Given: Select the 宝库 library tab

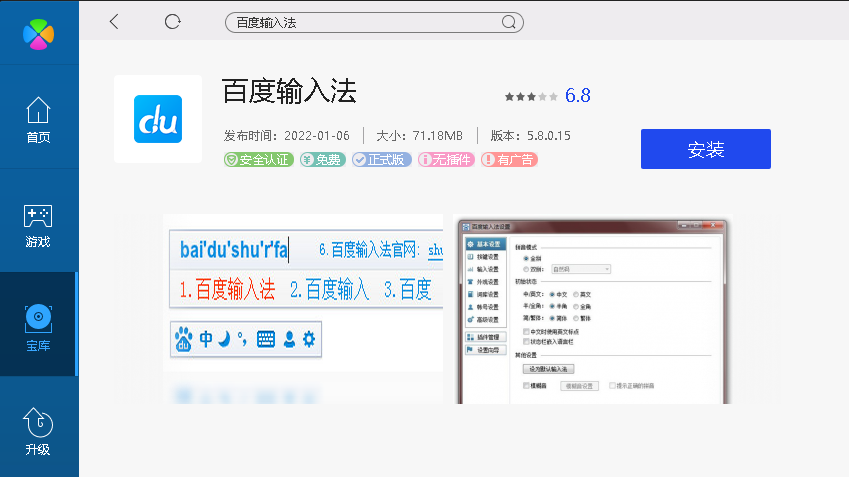Looking at the screenshot, I should [x=38, y=328].
